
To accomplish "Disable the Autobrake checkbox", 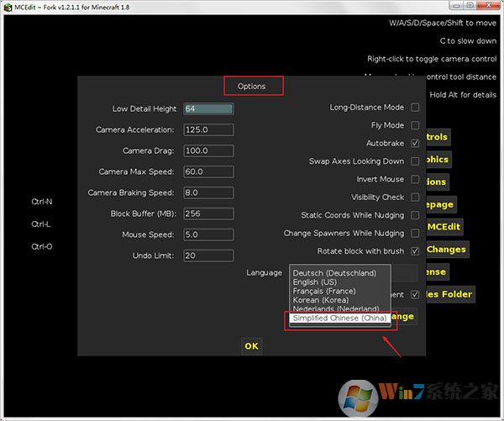I will [415, 144].
